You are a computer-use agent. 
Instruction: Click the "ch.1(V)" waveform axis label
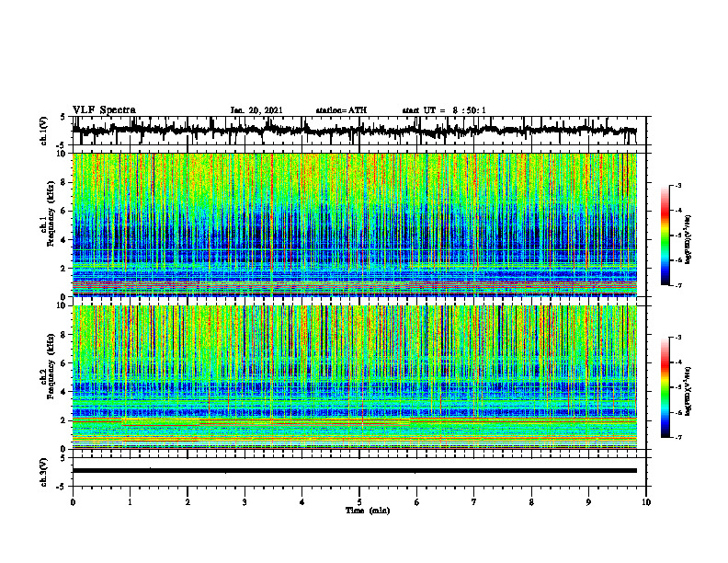44,131
